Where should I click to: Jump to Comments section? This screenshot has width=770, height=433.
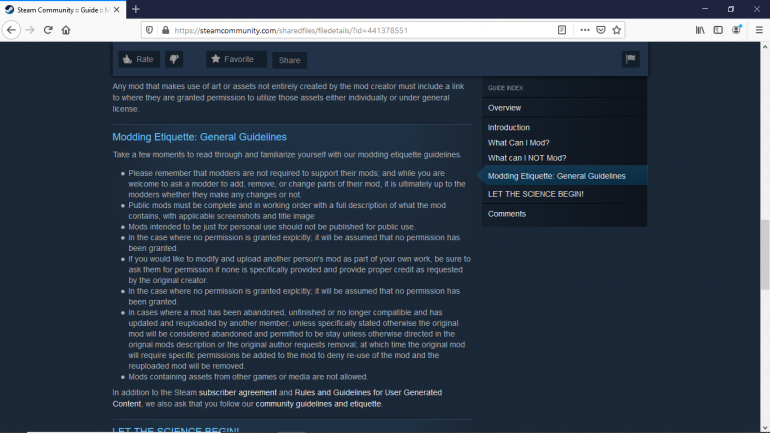tap(507, 214)
